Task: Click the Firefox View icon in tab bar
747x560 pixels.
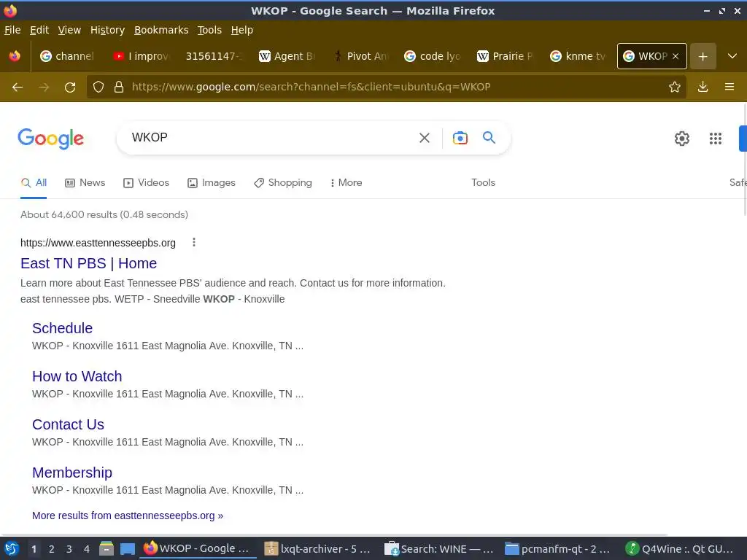Action: (x=15, y=56)
